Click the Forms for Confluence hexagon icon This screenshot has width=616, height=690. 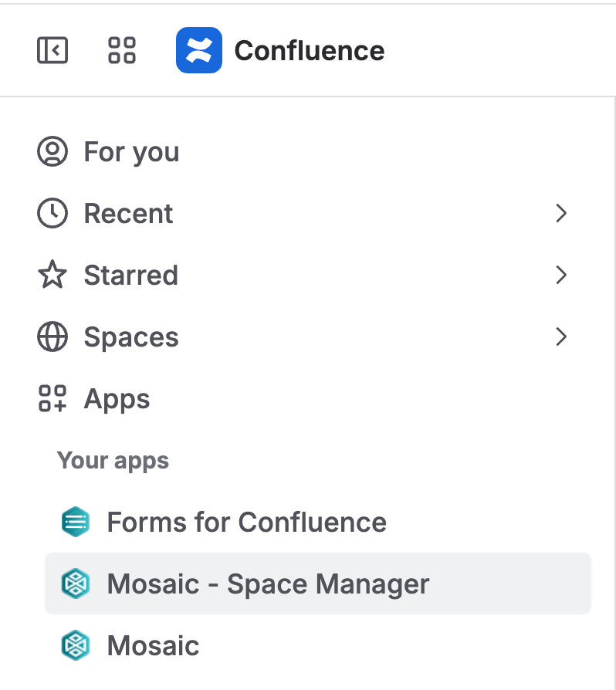pyautogui.click(x=76, y=522)
